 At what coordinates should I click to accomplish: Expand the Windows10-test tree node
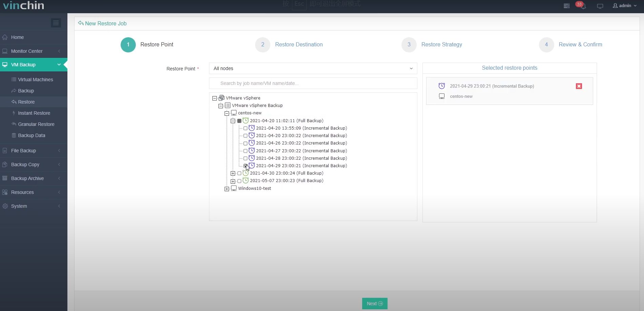227,189
